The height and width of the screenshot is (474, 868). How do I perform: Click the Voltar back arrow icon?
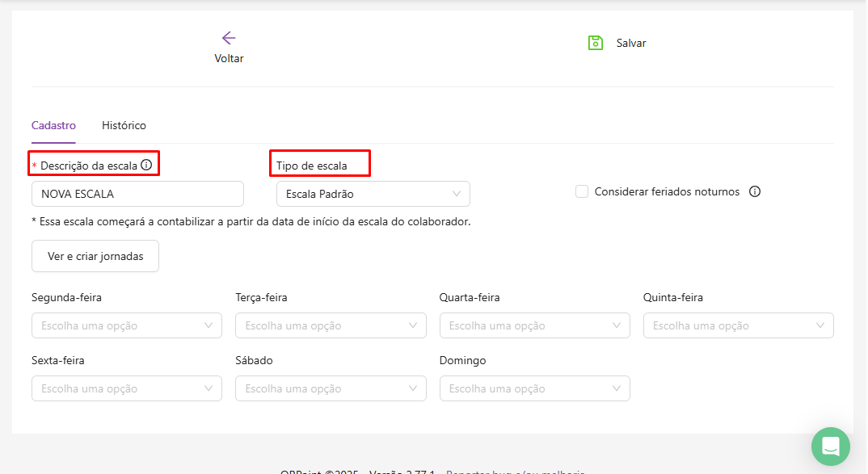[x=229, y=38]
